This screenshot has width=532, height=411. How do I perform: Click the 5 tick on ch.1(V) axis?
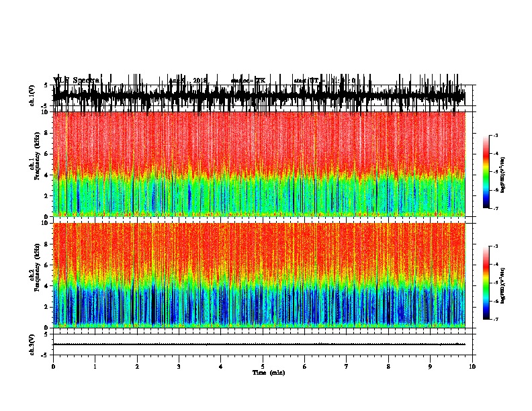[46, 86]
